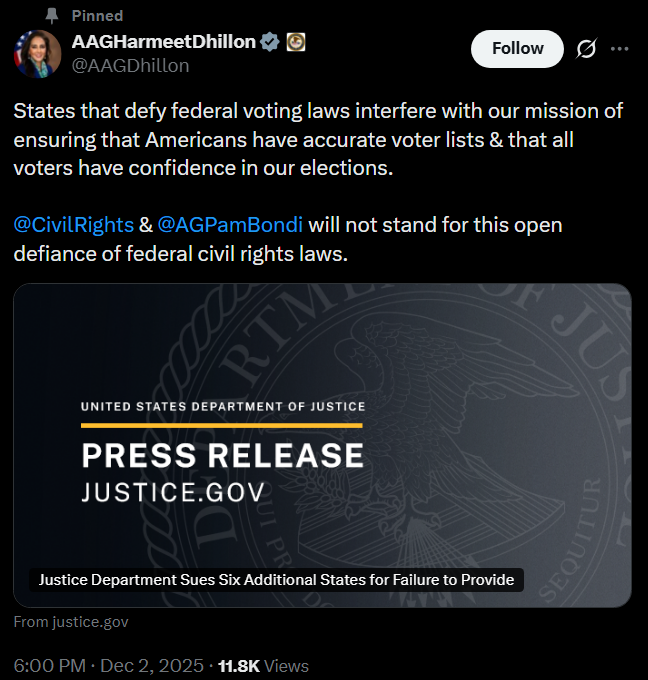Click the PRESS RELEASE heading on the card
The width and height of the screenshot is (648, 680).
(222, 456)
